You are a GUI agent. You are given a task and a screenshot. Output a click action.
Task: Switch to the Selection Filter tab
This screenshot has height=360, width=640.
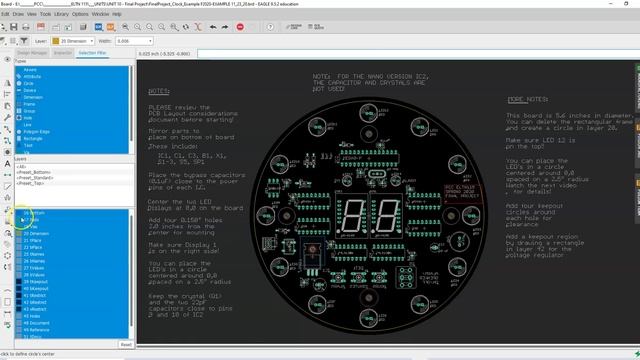[x=92, y=53]
